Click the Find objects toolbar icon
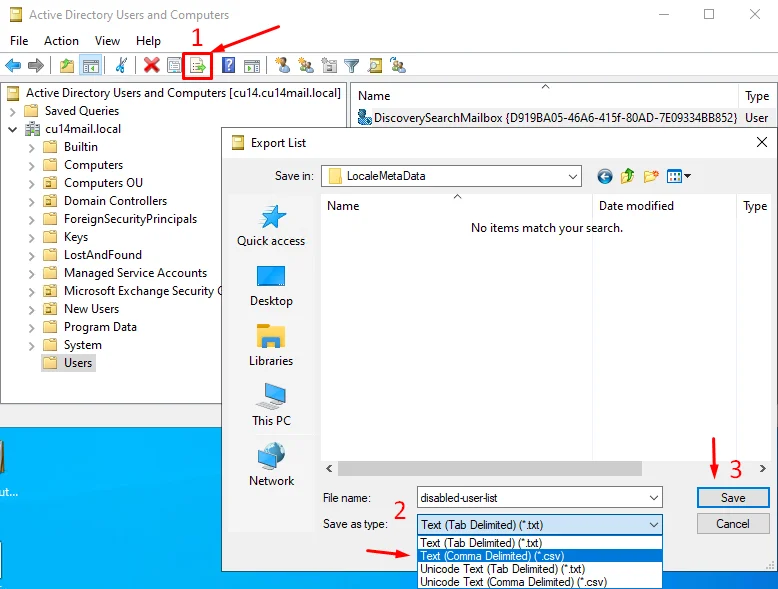Screen dimensions: 778x589 tap(375, 65)
